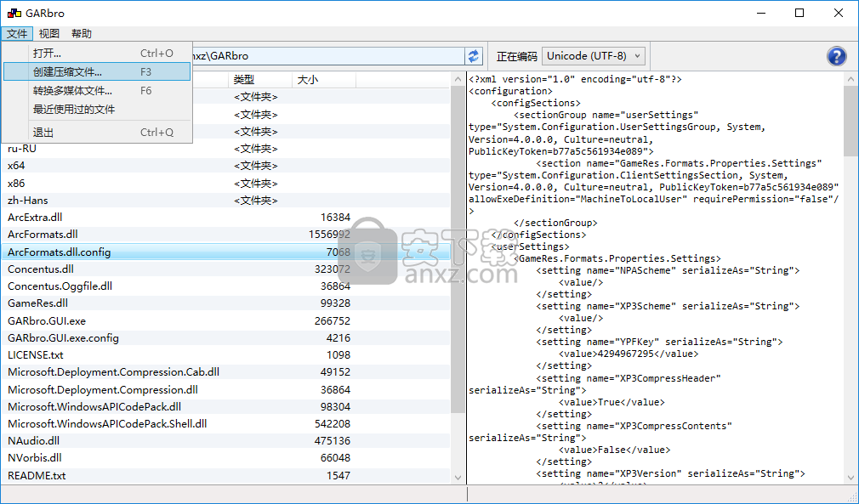Open the 视图 menu
Viewport: 859px width, 504px height.
(48, 33)
